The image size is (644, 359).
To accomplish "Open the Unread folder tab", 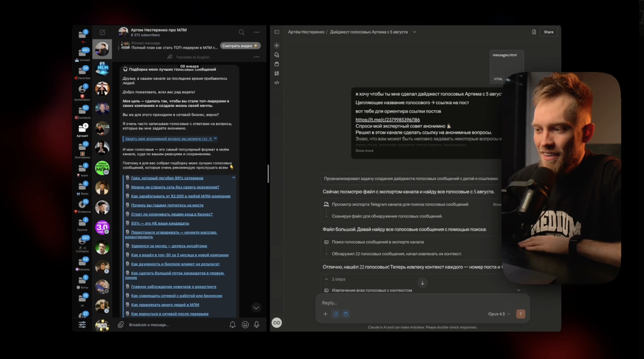I will click(82, 54).
